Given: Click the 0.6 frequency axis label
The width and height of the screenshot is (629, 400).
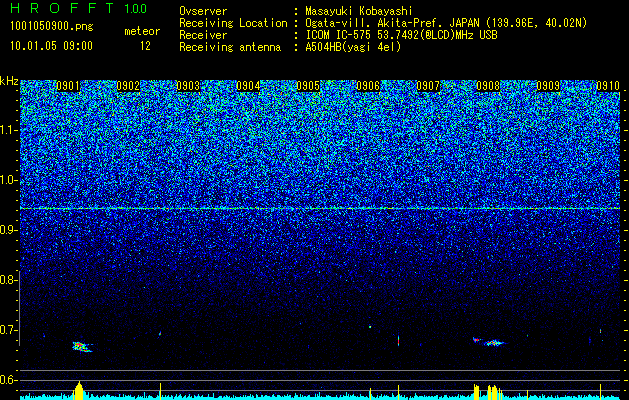Looking at the screenshot, I should click(7, 380).
